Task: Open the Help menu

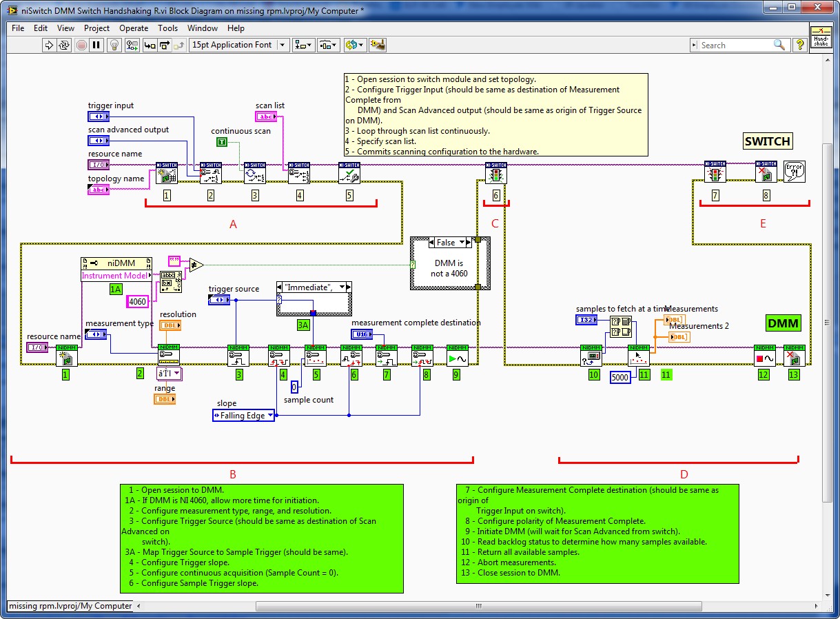Action: (x=236, y=28)
